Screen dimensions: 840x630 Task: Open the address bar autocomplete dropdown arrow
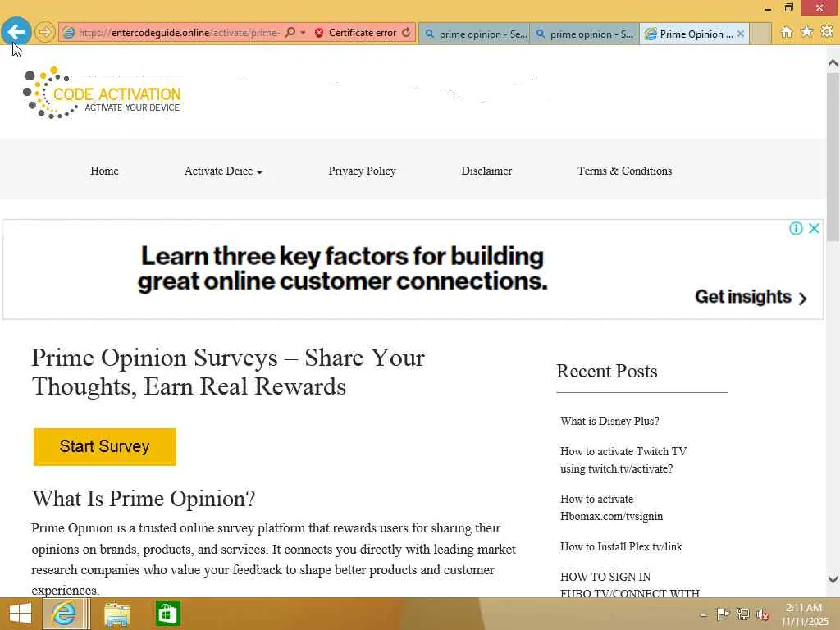click(x=303, y=32)
